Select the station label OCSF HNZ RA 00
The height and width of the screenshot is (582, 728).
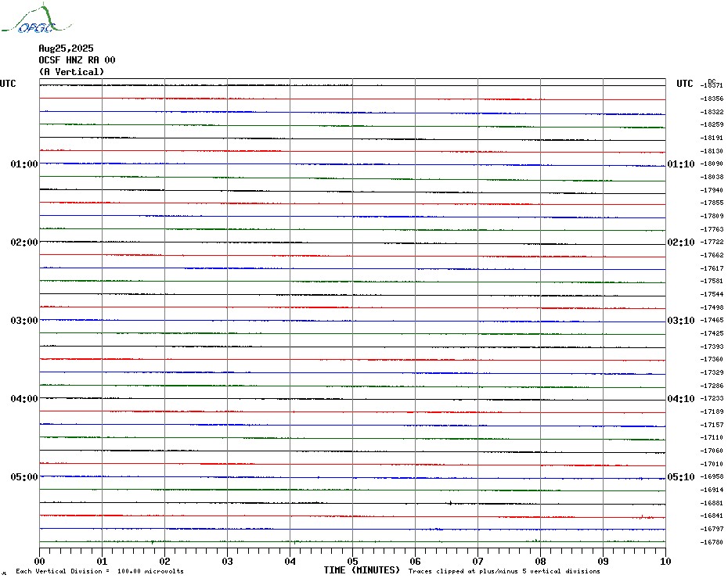pos(77,60)
